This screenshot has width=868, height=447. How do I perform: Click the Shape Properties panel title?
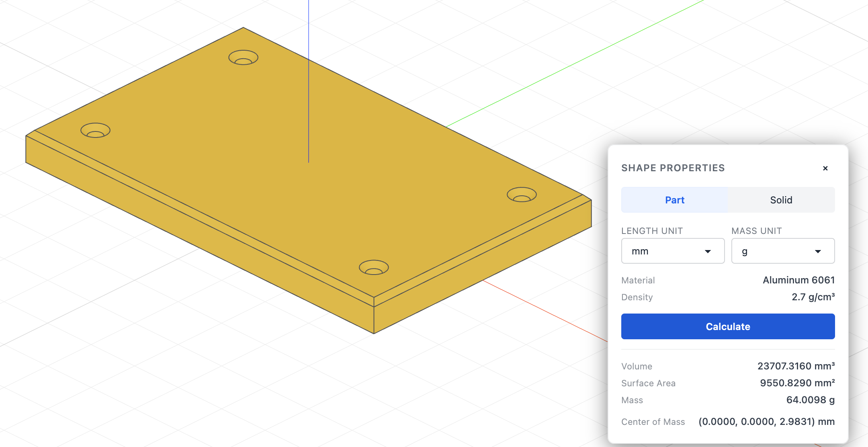click(673, 168)
